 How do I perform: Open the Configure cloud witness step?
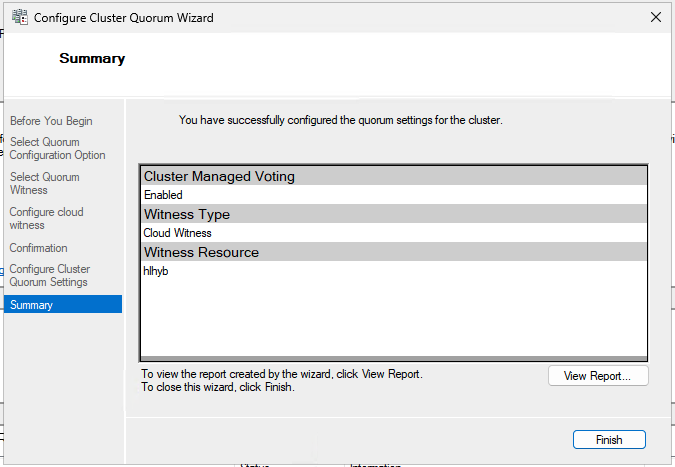[x=46, y=219]
